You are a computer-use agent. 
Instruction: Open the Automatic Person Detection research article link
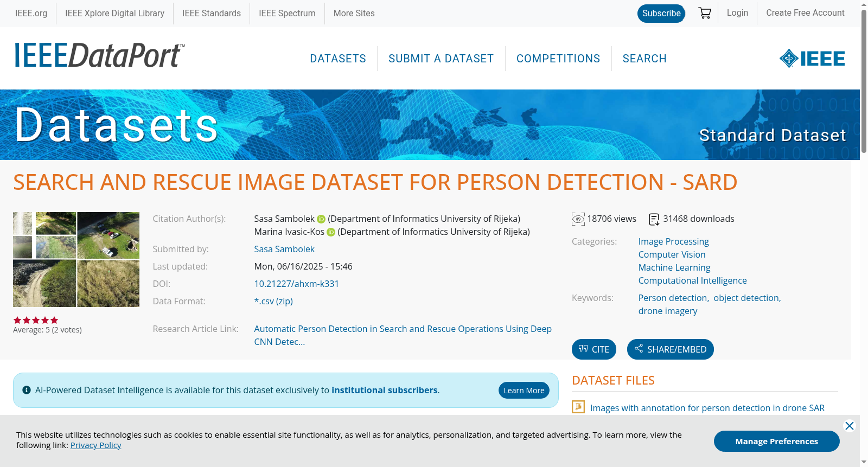tap(403, 335)
